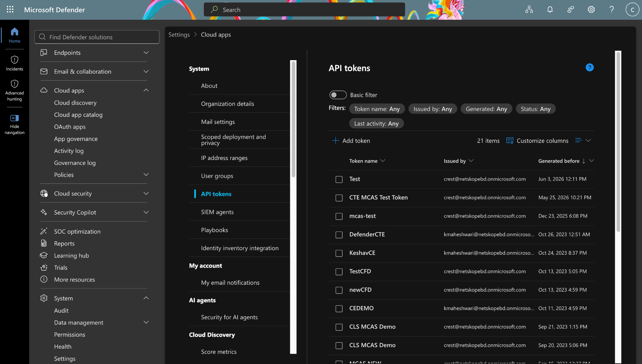642x364 pixels.
Task: Click the Add token button
Action: click(351, 141)
